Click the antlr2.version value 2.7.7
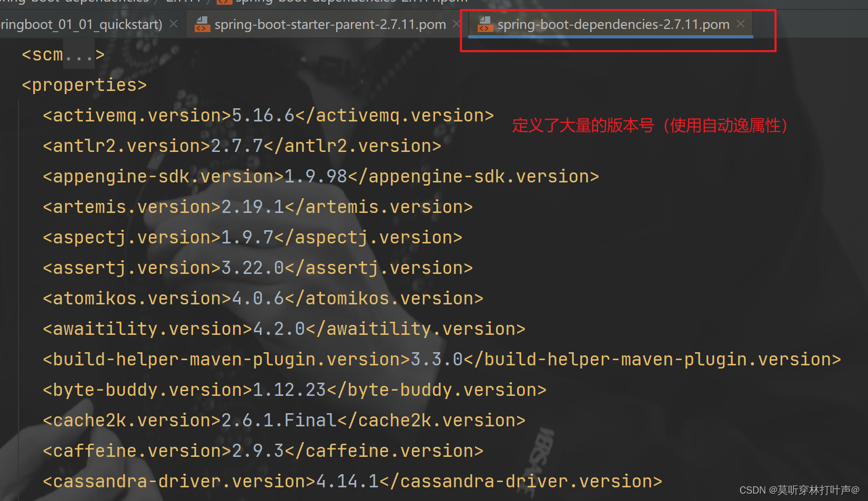 (x=237, y=146)
